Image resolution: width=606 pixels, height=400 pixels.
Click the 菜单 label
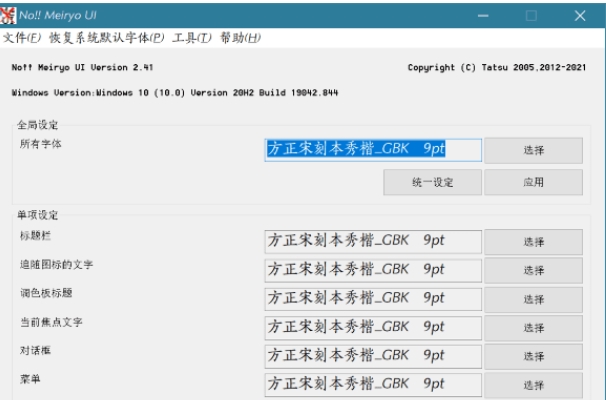[30, 379]
